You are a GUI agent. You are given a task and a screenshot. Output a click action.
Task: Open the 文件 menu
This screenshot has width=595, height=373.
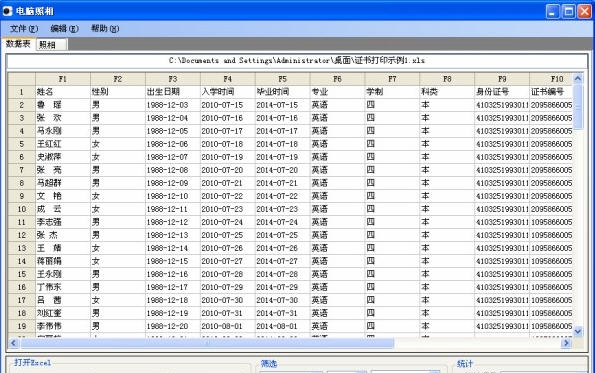tap(24, 29)
